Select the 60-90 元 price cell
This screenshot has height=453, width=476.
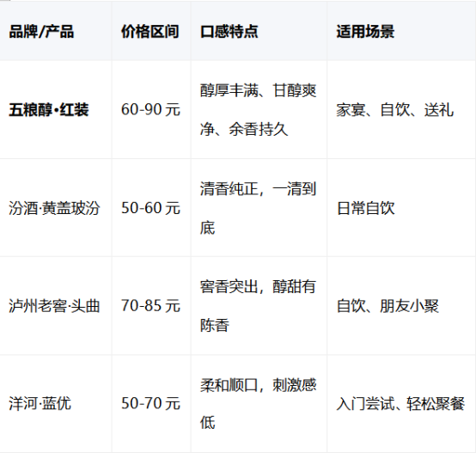150,110
